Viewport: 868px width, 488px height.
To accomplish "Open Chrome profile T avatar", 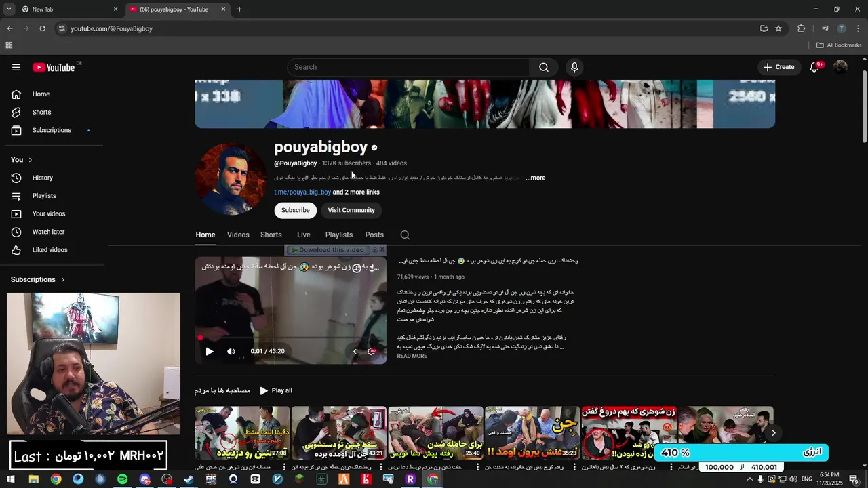I will click(x=842, y=28).
